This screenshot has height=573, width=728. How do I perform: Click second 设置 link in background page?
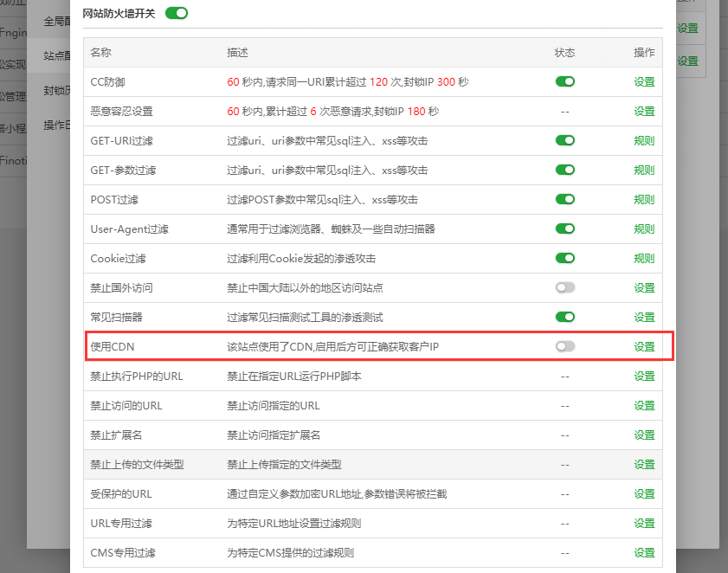click(x=687, y=61)
